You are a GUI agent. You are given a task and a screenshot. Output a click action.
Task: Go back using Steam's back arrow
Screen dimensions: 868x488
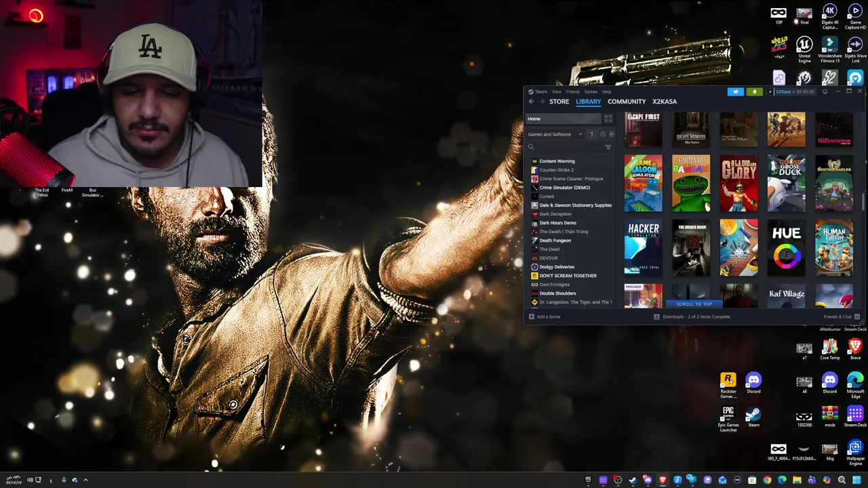pyautogui.click(x=532, y=102)
